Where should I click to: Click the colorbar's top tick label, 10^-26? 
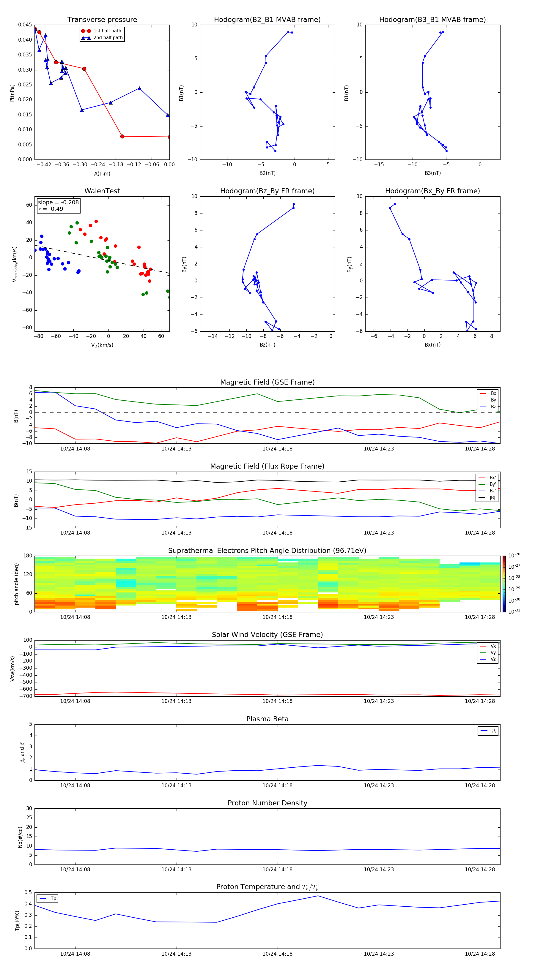pyautogui.click(x=514, y=555)
